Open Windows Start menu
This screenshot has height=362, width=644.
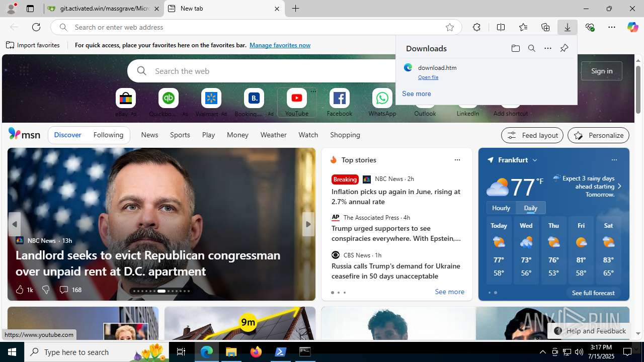[x=12, y=352]
